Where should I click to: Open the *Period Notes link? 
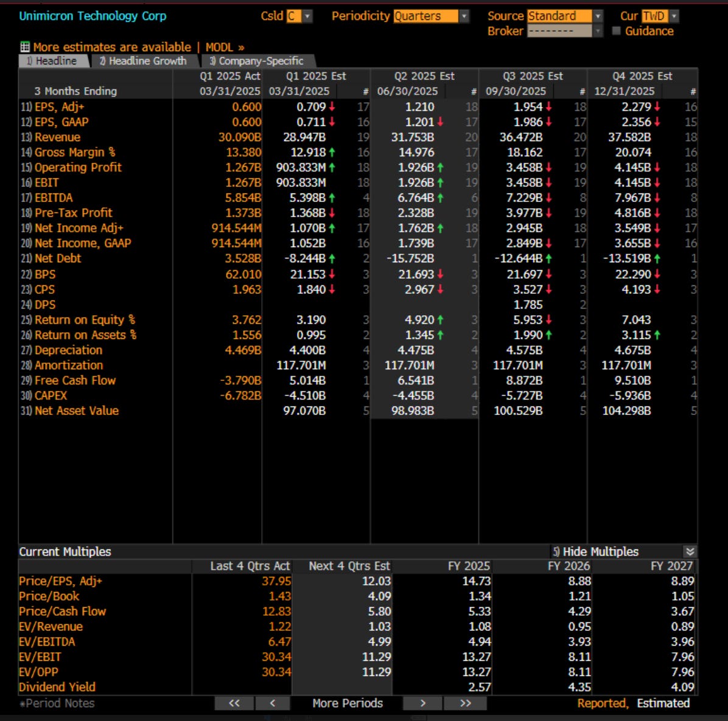click(57, 703)
